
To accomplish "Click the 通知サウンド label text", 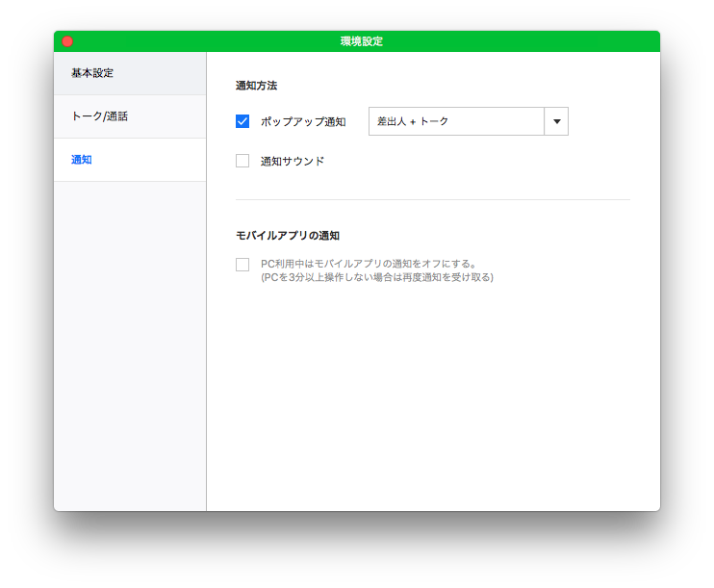I will (293, 162).
